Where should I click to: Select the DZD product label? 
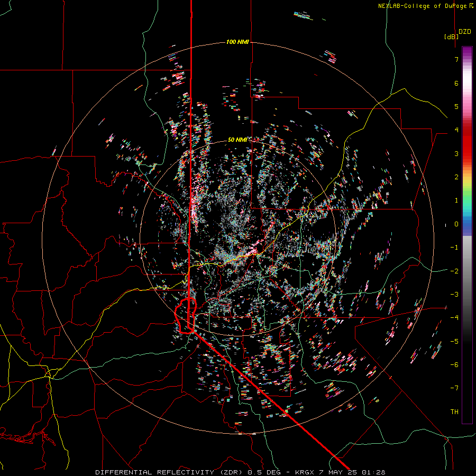click(x=464, y=32)
